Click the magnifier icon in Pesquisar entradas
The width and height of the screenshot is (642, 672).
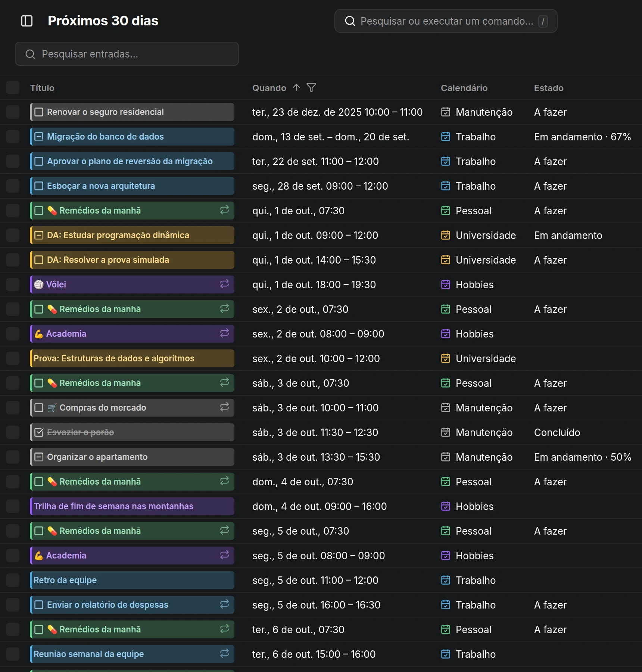pyautogui.click(x=30, y=54)
